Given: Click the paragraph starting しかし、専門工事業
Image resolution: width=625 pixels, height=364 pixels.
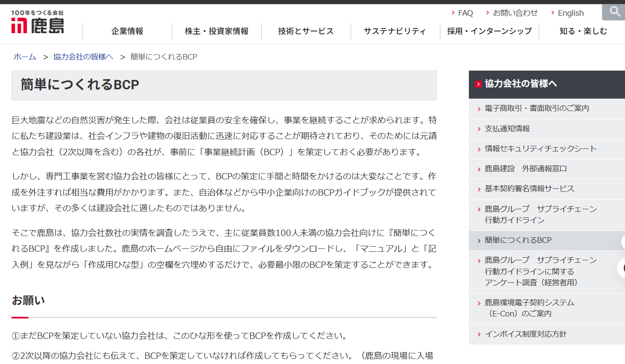Looking at the screenshot, I should point(224,192).
